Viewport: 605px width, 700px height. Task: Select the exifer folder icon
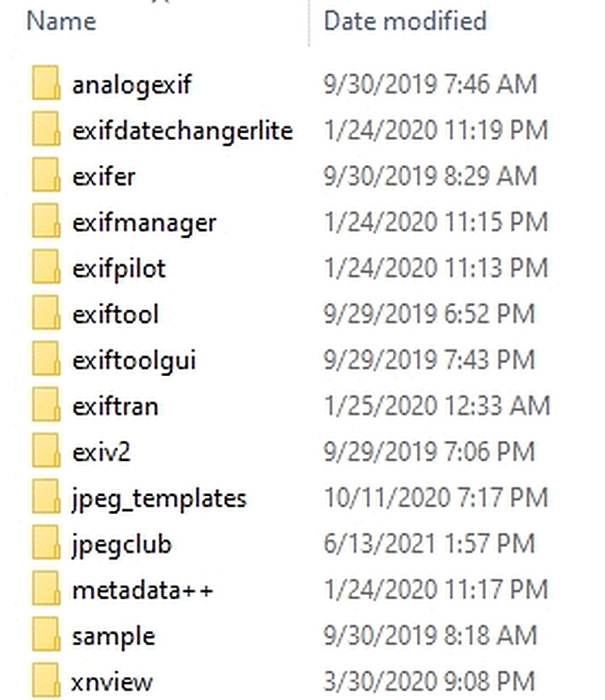46,175
